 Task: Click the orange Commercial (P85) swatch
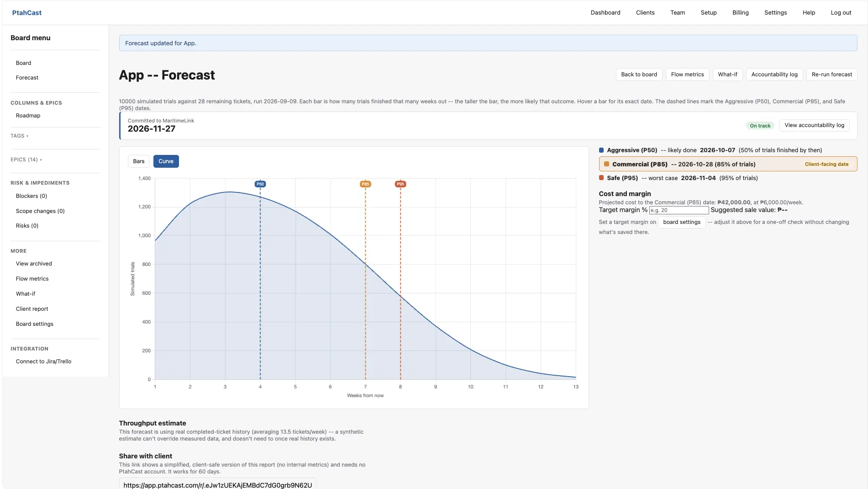[606, 164]
